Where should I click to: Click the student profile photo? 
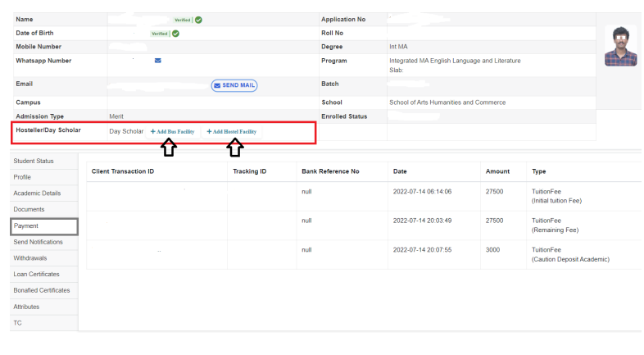click(620, 47)
